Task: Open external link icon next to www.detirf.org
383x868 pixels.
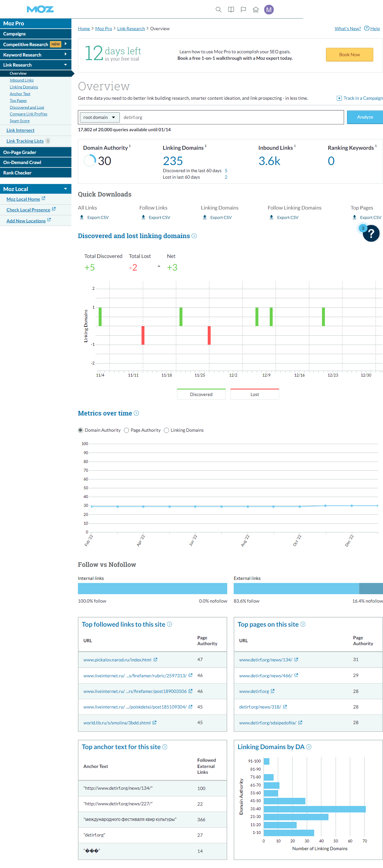Action: coord(273,691)
